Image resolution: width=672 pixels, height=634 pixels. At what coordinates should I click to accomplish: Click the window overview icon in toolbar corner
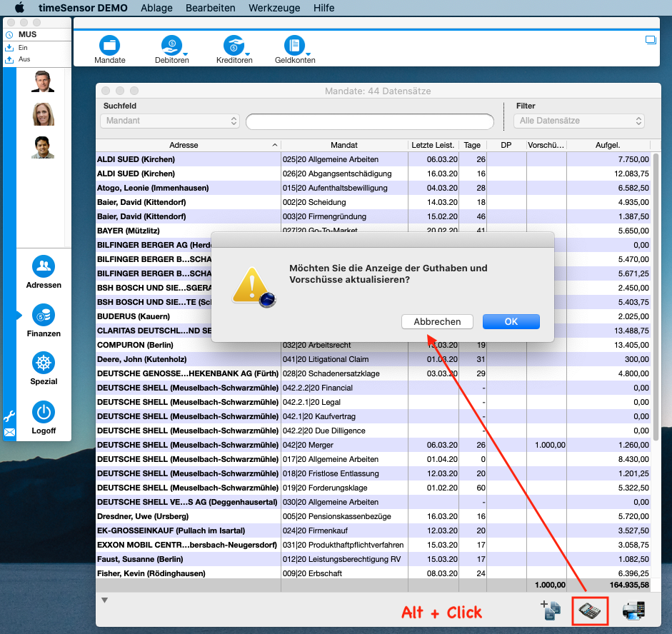pyautogui.click(x=651, y=40)
